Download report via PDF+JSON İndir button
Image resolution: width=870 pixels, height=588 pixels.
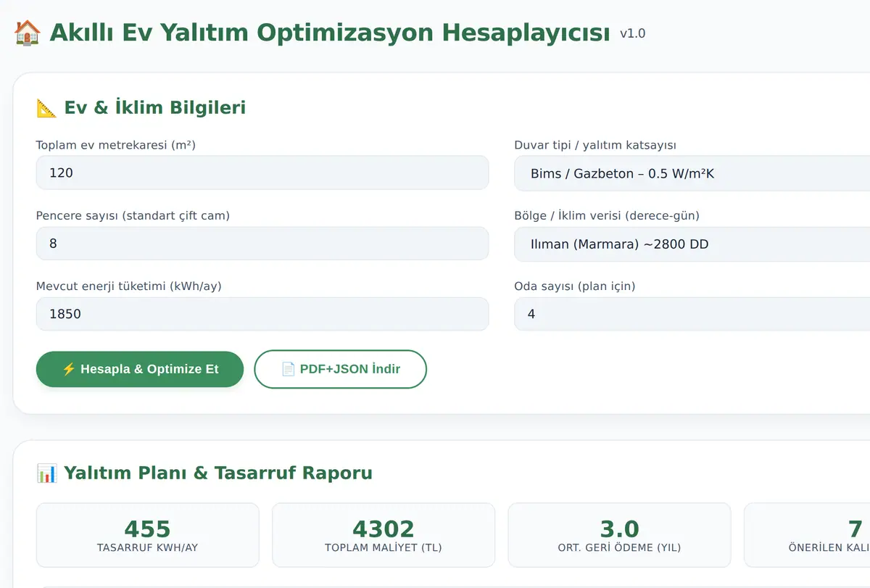pos(340,369)
